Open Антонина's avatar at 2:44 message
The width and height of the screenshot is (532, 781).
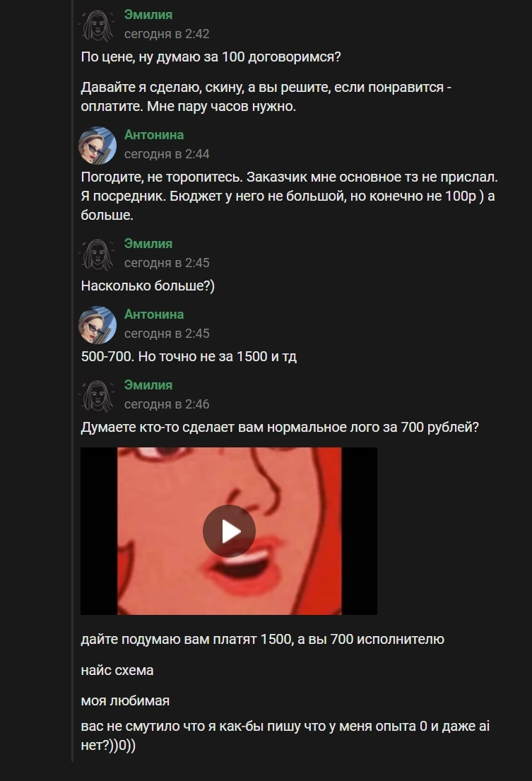tap(97, 146)
